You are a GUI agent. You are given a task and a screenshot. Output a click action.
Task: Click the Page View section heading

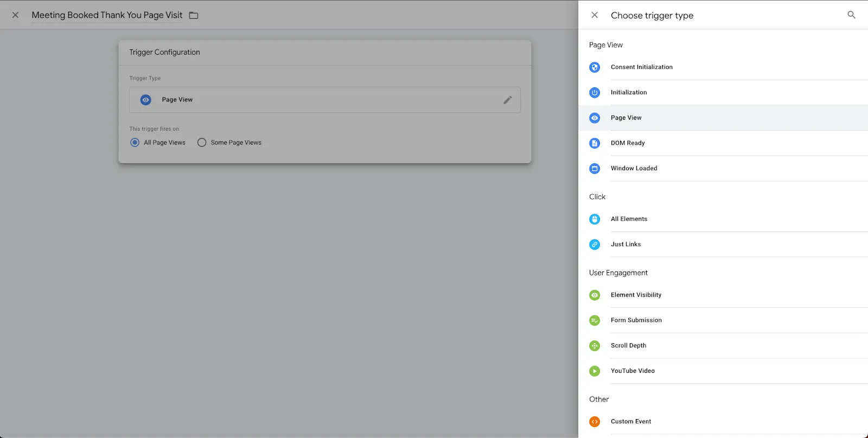pyautogui.click(x=606, y=45)
